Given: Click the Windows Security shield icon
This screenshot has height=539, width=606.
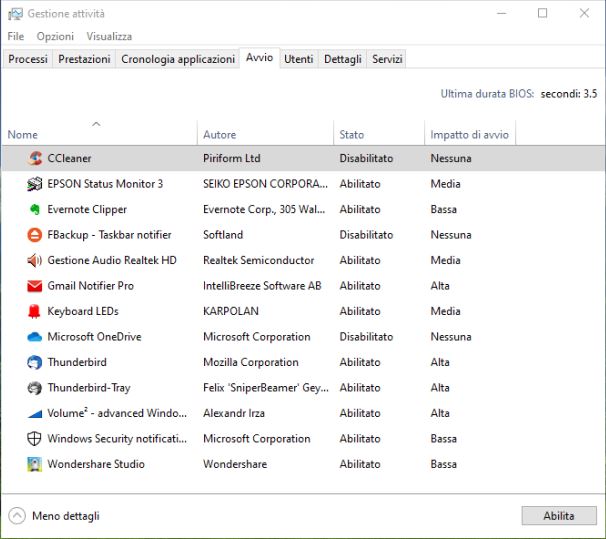Looking at the screenshot, I should click(x=34, y=439).
